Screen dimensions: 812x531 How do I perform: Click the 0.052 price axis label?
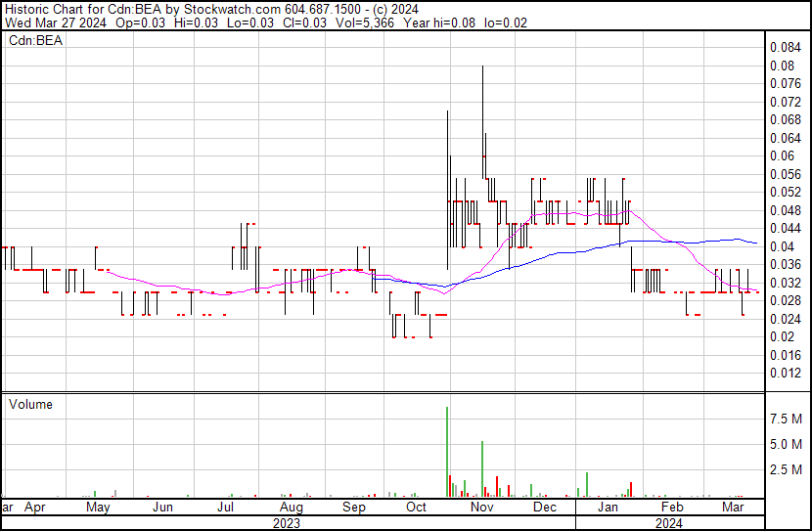pyautogui.click(x=785, y=192)
